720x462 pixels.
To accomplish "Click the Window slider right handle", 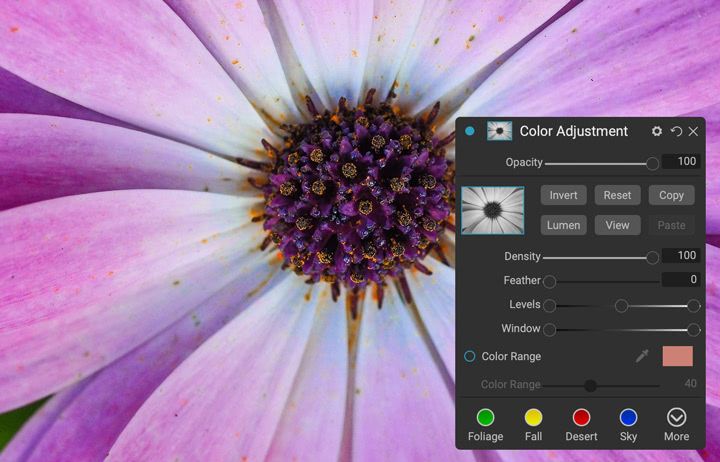I will click(x=693, y=330).
